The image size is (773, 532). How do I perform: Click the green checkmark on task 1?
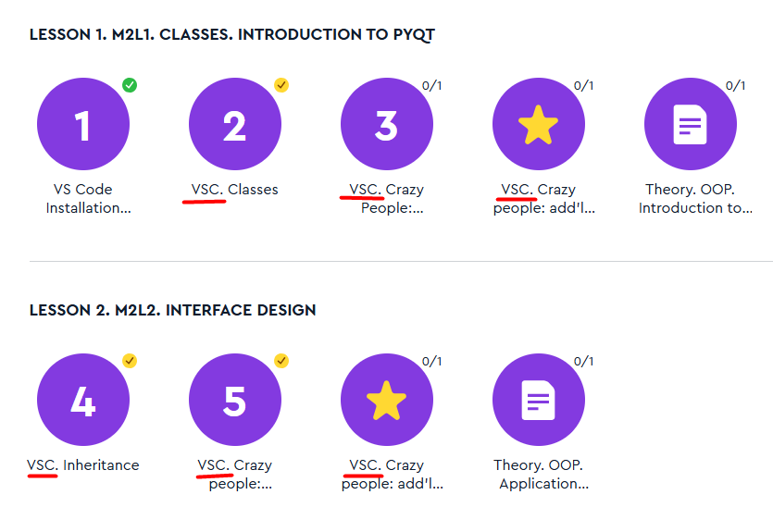click(x=130, y=85)
